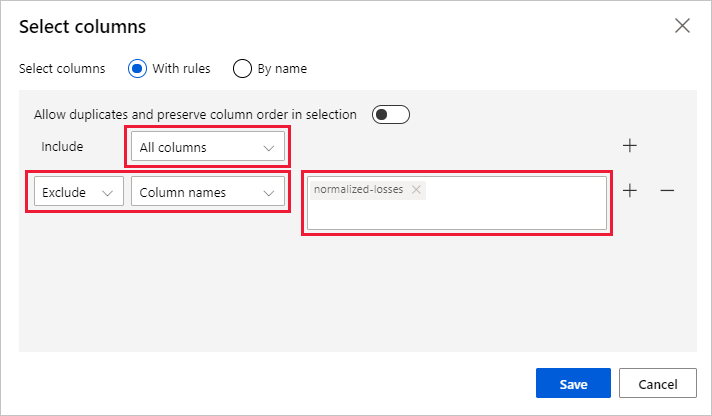
Task: Remove the Exclude rule with minus icon
Action: [667, 191]
